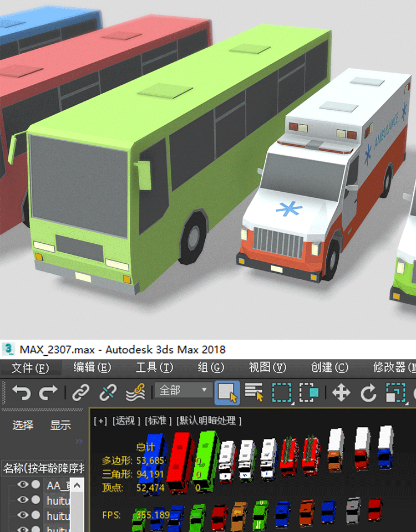416x532 pixels.
Task: Toggle eye icon of first huitu object
Action: click(23, 500)
